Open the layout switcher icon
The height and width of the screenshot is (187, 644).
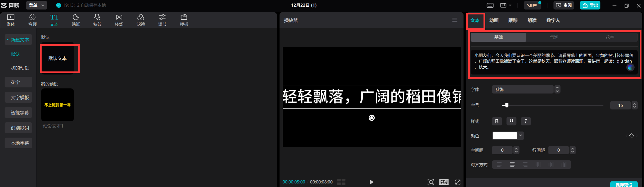(x=503, y=5)
